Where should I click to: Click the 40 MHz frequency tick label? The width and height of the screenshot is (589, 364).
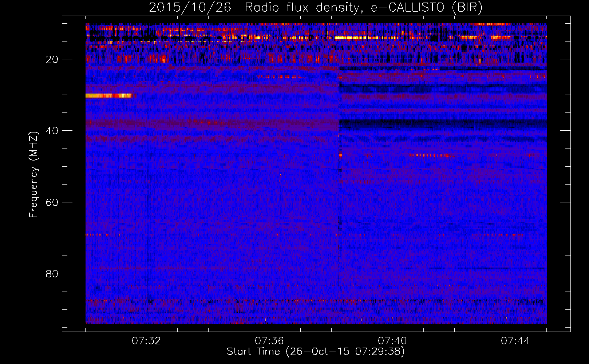pyautogui.click(x=52, y=131)
